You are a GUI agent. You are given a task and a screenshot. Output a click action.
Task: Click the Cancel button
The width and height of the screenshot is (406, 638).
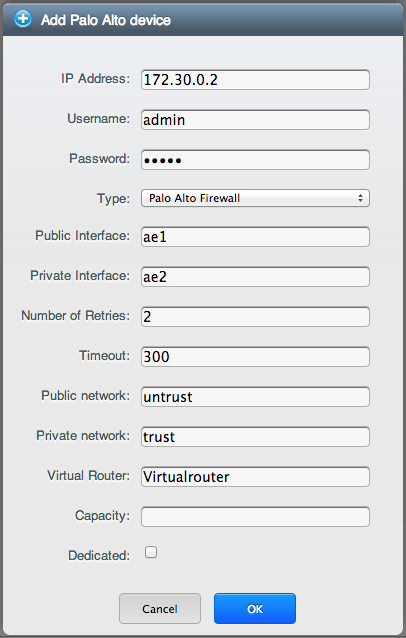[x=160, y=609]
